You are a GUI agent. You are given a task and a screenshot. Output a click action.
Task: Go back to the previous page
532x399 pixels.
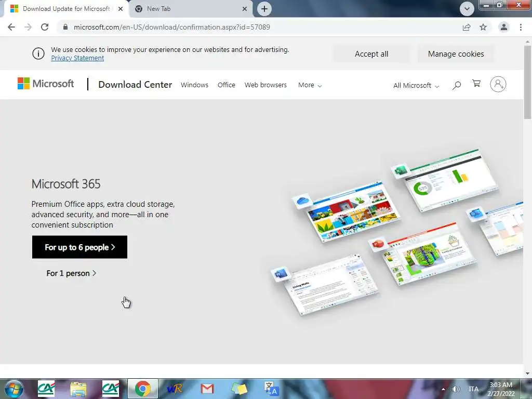click(x=11, y=27)
